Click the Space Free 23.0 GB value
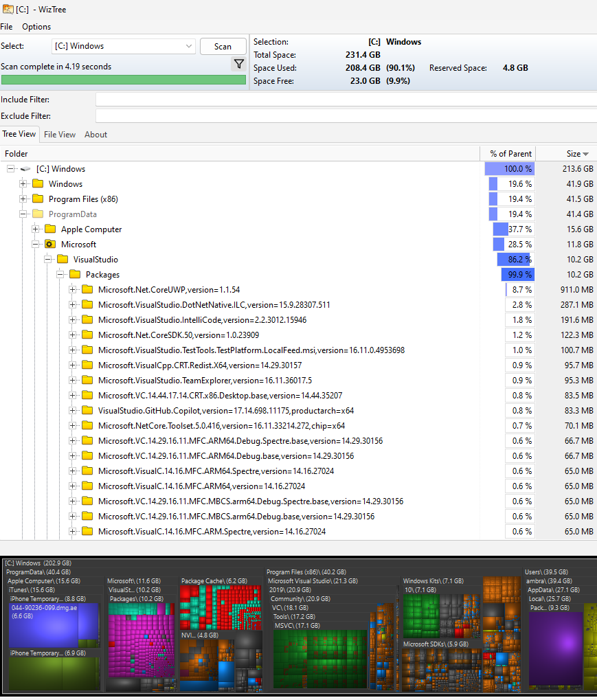Image resolution: width=597 pixels, height=700 pixels. coord(365,81)
